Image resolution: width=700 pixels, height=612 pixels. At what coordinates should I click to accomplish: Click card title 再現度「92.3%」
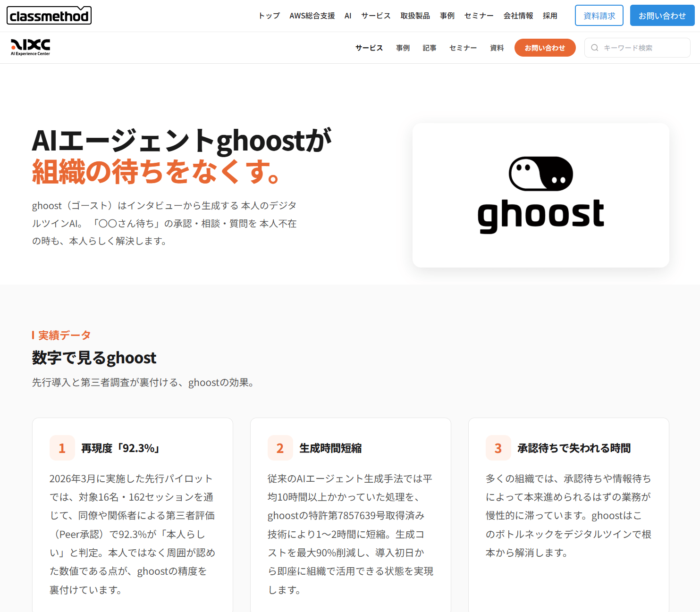click(x=120, y=448)
